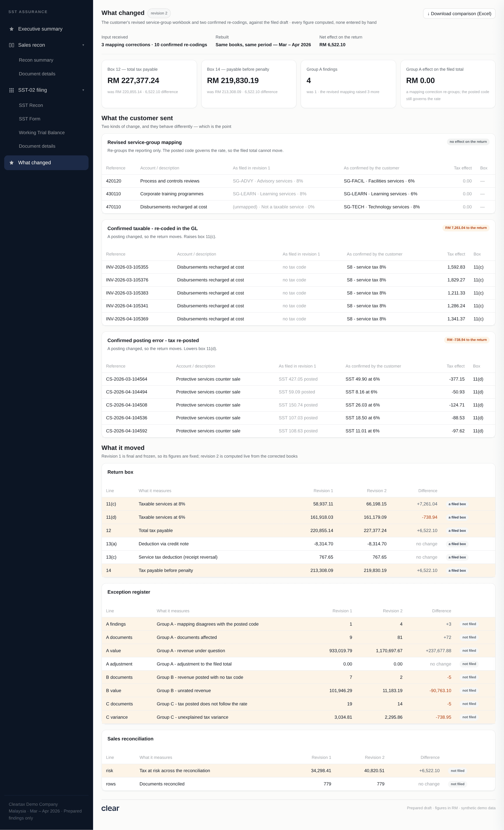The width and height of the screenshot is (504, 830).
Task: Download the comparison Excel file
Action: (459, 14)
